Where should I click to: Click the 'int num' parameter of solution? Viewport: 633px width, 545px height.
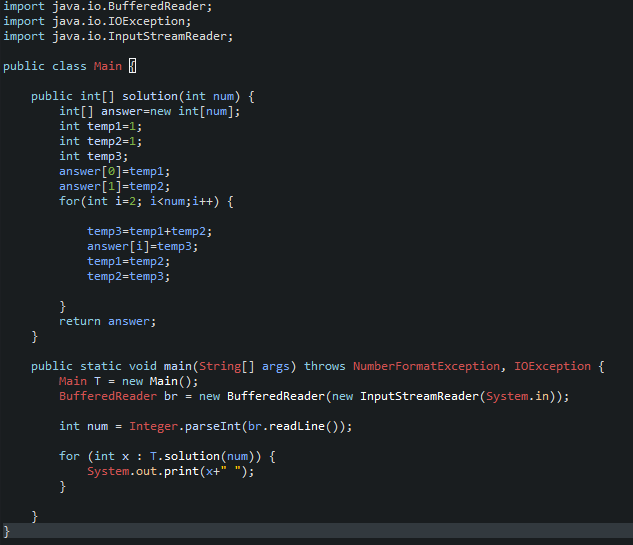click(210, 96)
